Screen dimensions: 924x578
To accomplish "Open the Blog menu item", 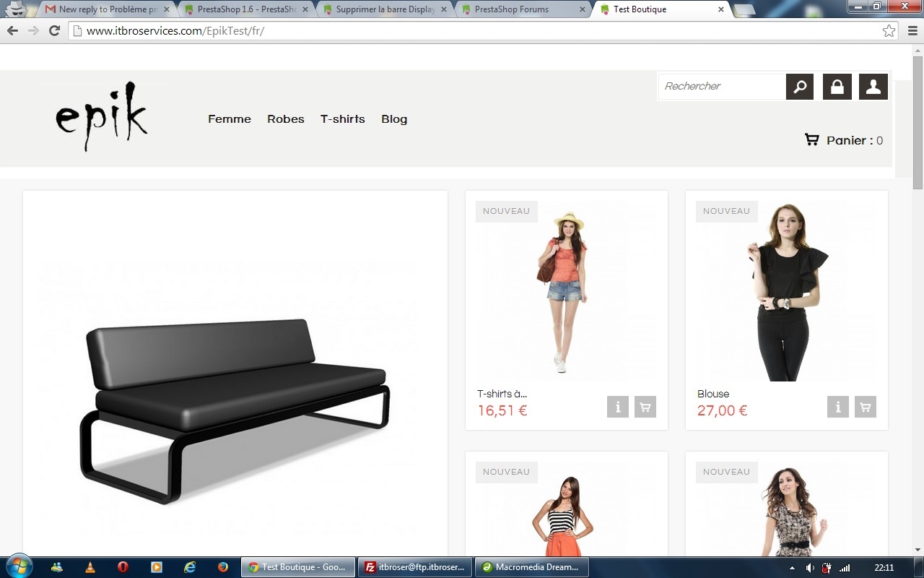I will click(394, 119).
